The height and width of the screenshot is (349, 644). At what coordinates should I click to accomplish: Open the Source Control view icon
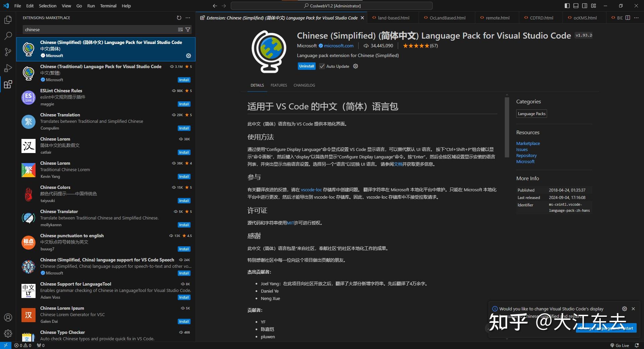(7, 52)
